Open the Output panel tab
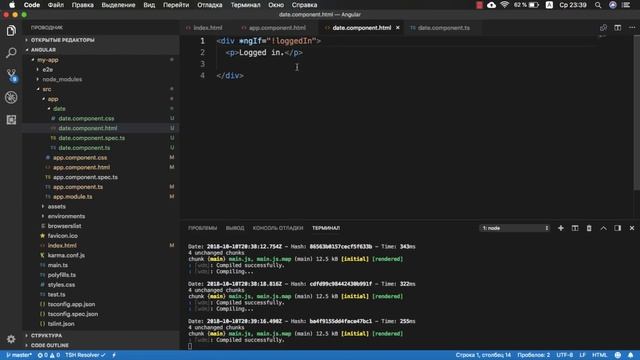The image size is (640, 360). coord(235,228)
